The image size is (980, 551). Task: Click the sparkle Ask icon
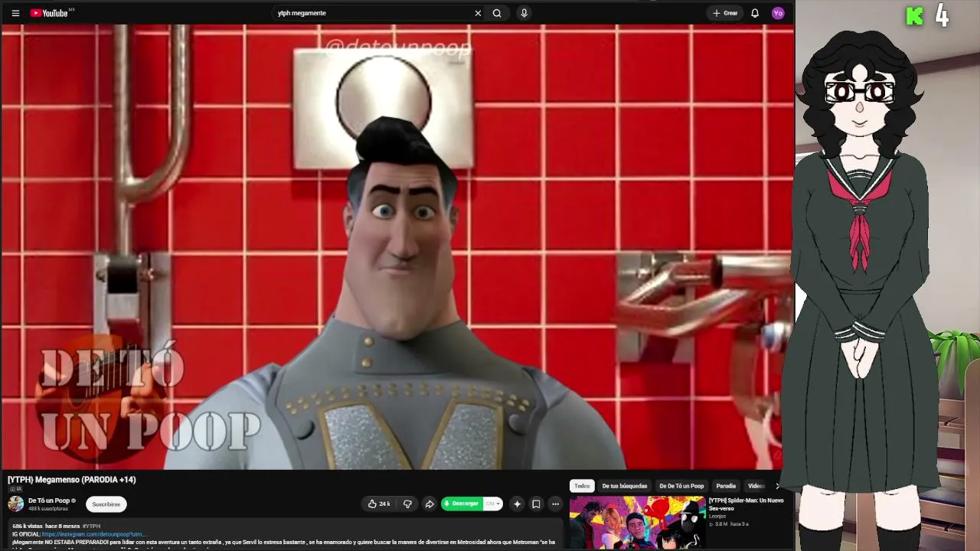pos(517,504)
